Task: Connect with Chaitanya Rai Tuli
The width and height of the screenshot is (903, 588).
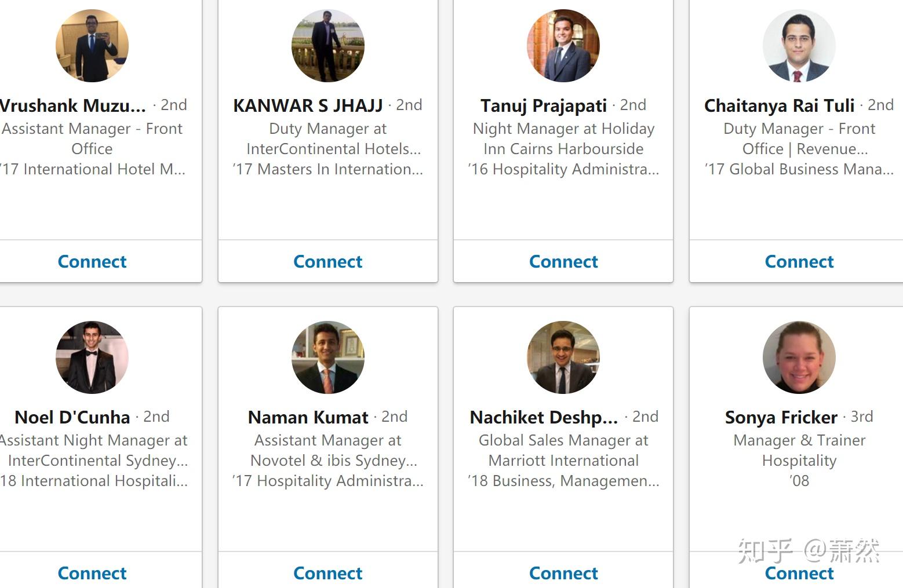Action: click(x=799, y=261)
